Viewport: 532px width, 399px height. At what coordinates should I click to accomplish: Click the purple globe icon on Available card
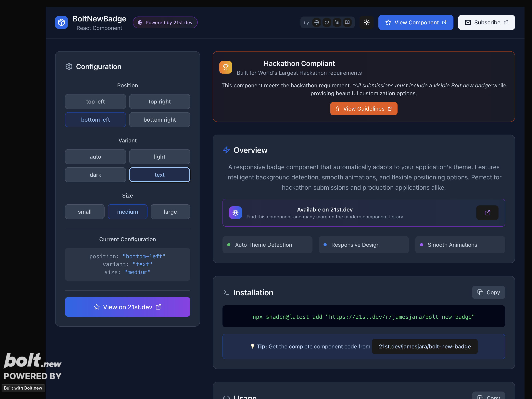tap(235, 213)
